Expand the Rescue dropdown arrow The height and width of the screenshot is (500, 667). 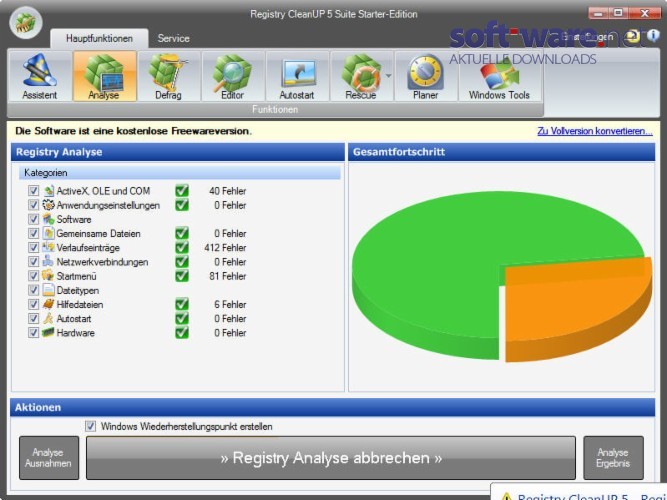click(x=388, y=76)
